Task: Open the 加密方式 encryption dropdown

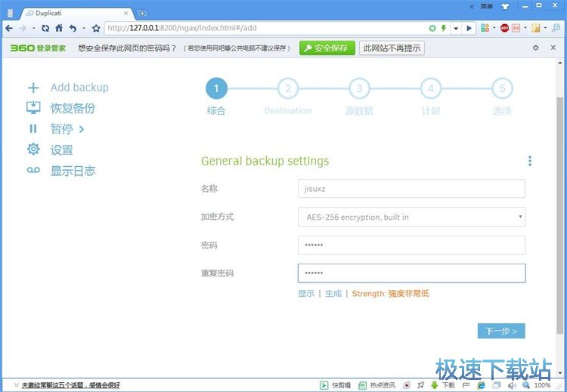Action: pyautogui.click(x=411, y=217)
